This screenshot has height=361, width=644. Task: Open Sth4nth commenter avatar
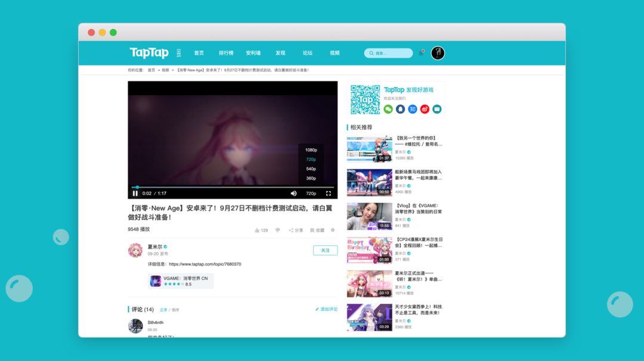135,326
